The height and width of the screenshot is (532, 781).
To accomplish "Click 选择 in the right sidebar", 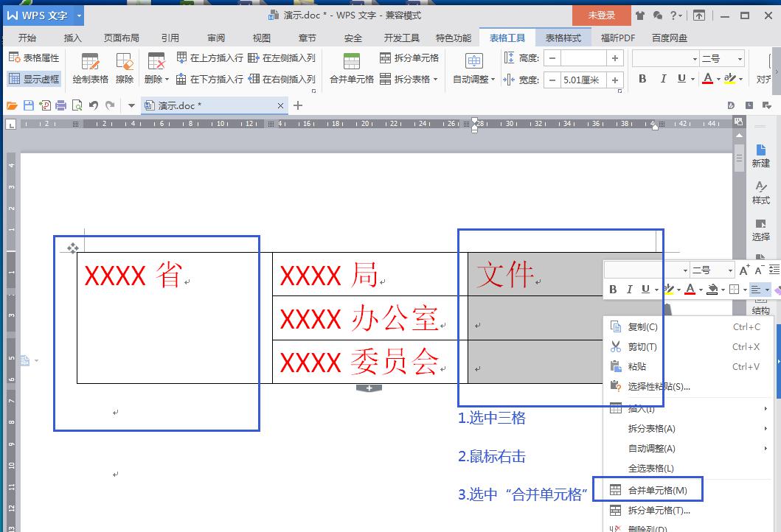I will click(760, 230).
